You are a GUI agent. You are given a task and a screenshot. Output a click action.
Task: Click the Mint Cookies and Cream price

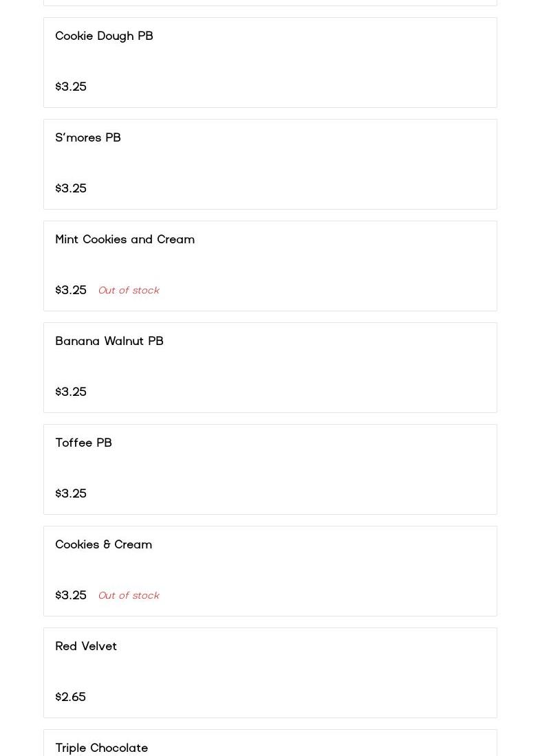click(x=71, y=290)
